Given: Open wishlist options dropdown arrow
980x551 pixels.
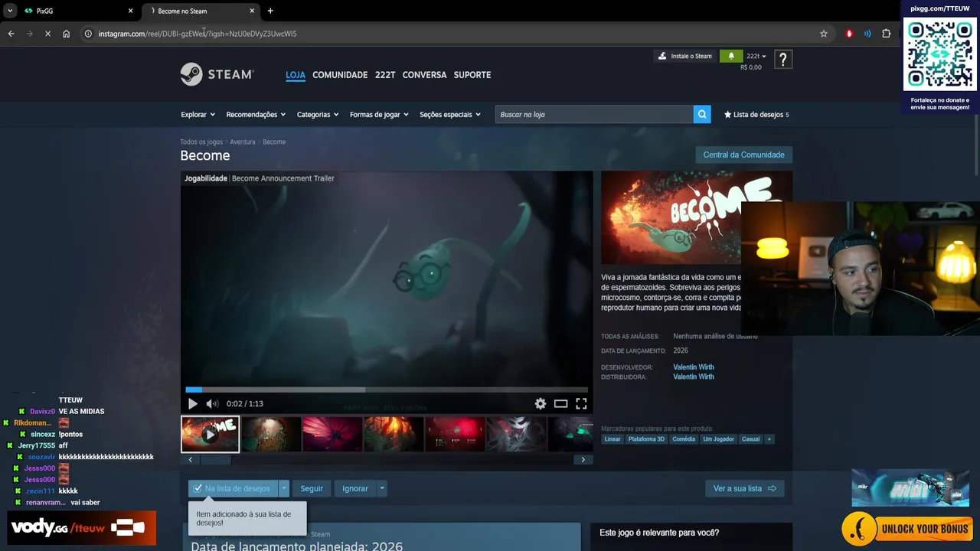Looking at the screenshot, I should point(284,488).
